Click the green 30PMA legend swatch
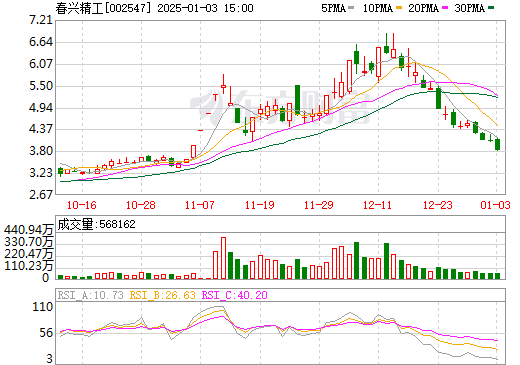Viewport: 520px width, 365px height. [491, 8]
